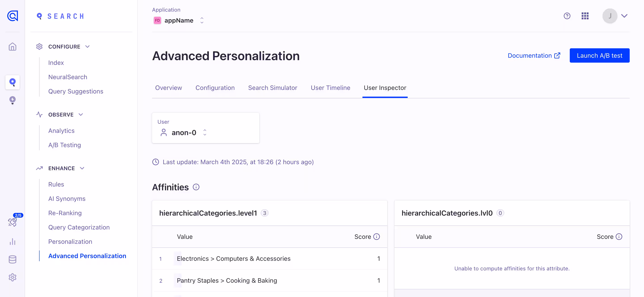Open NeuralSearch in the sidebar

click(68, 77)
